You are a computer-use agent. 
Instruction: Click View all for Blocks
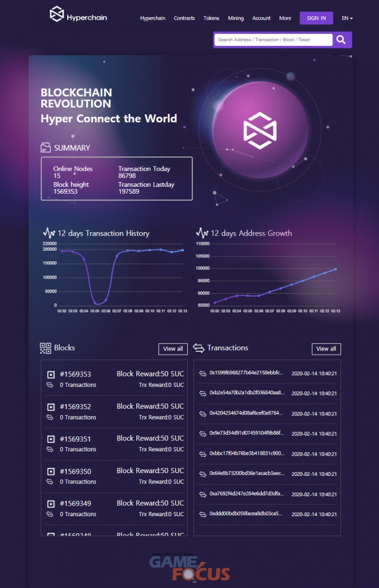tap(173, 349)
